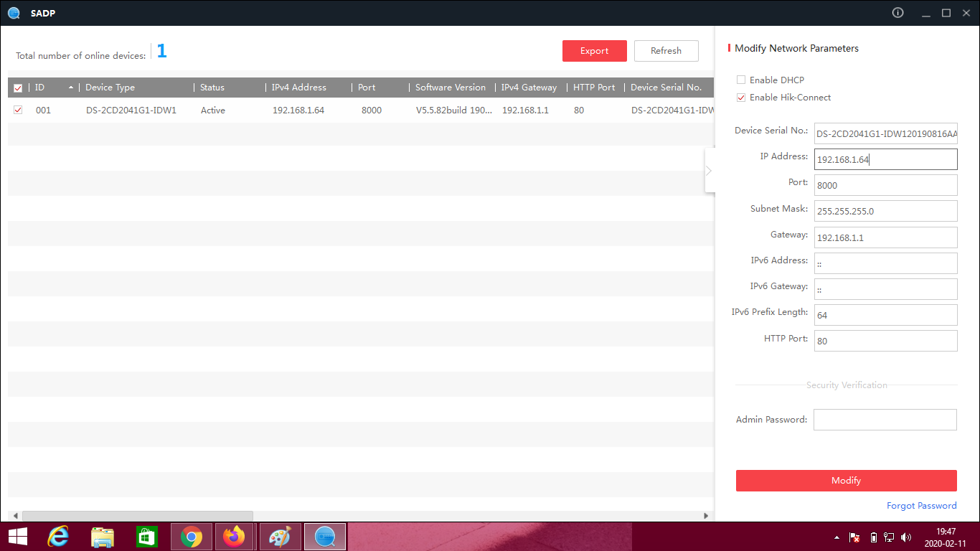Click the V5.5.82build software version cell

click(x=454, y=110)
